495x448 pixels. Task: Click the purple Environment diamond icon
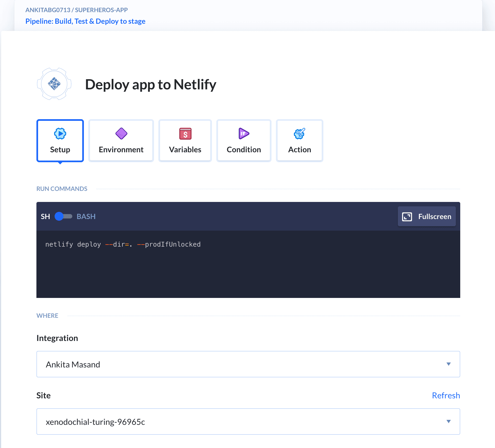[121, 134]
